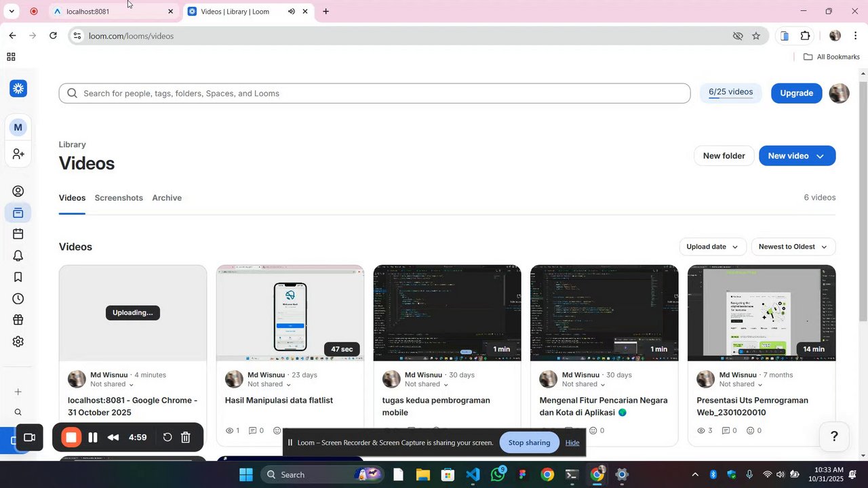Open the notifications bell in sidebar
This screenshot has height=488, width=868.
18,256
